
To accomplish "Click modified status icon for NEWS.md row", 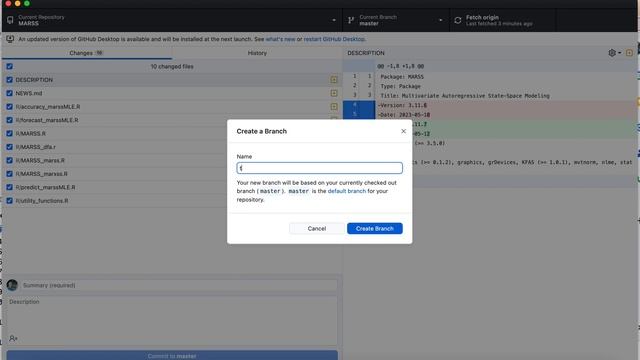I will pos(334,93).
